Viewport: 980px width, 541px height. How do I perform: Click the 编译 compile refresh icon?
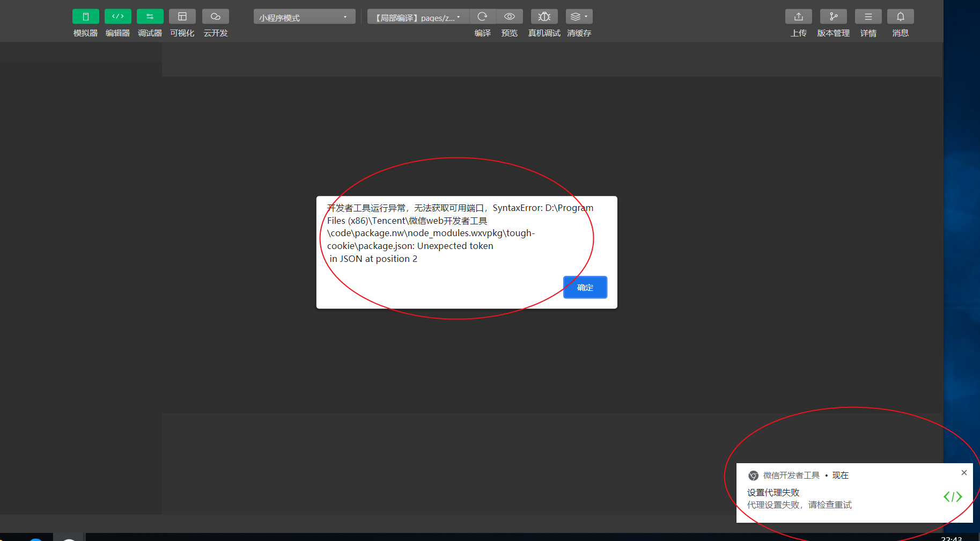483,17
